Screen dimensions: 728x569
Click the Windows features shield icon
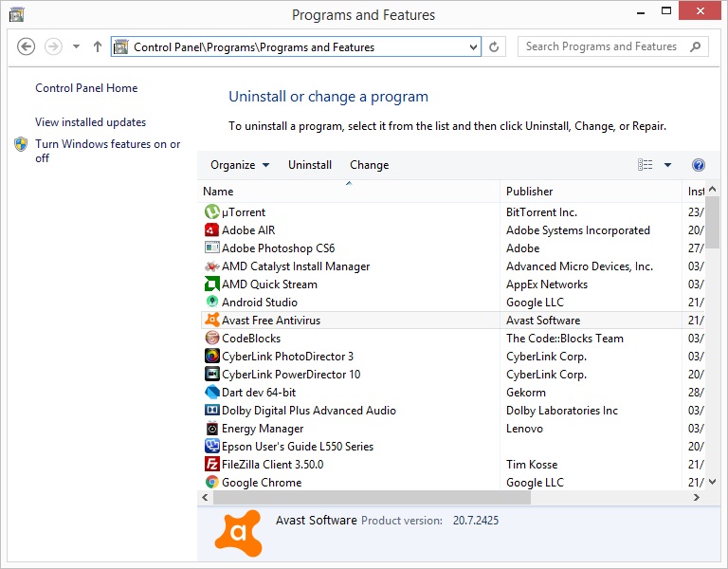21,144
